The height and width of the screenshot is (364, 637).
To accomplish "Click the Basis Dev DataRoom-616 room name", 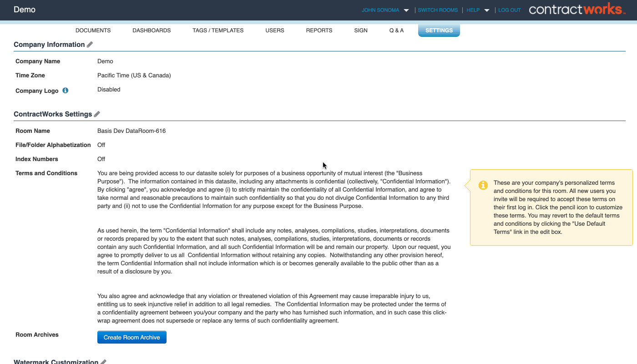I will [131, 131].
